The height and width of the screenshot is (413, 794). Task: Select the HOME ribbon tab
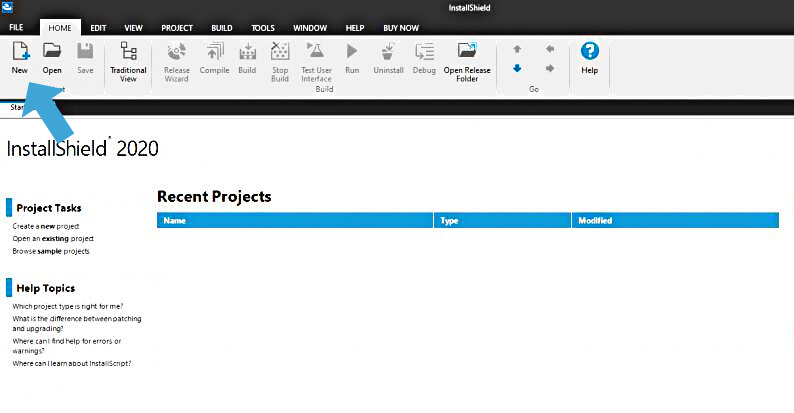[x=60, y=28]
